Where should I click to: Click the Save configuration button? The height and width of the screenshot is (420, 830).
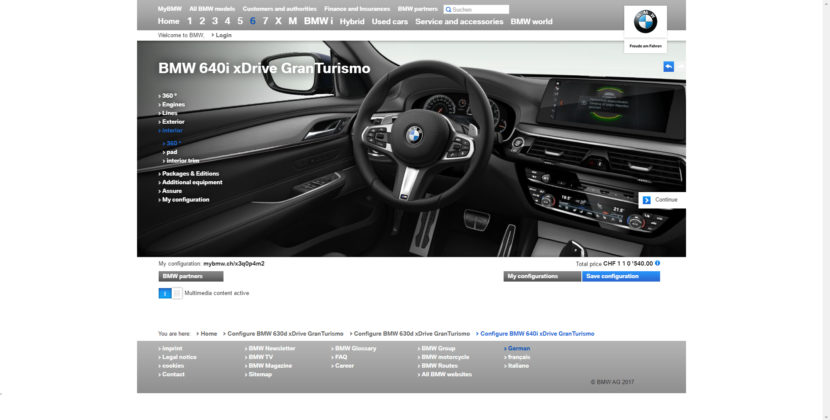[x=620, y=276]
